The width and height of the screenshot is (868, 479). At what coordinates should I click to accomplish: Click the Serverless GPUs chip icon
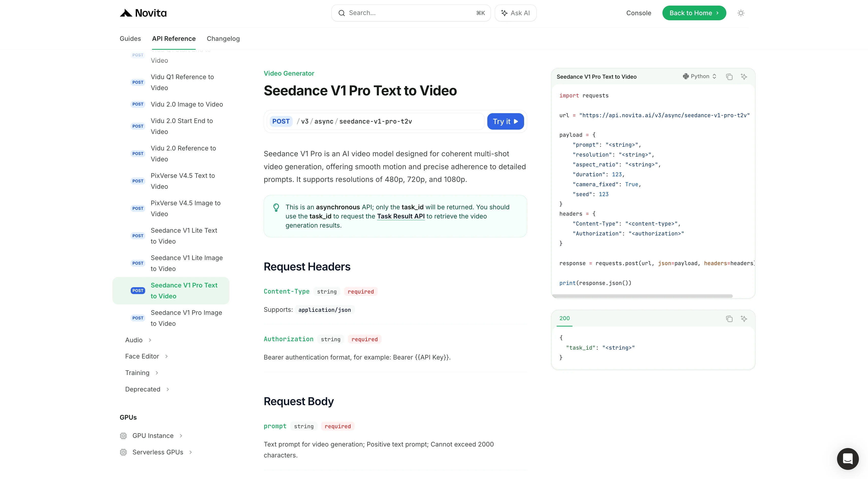123,452
